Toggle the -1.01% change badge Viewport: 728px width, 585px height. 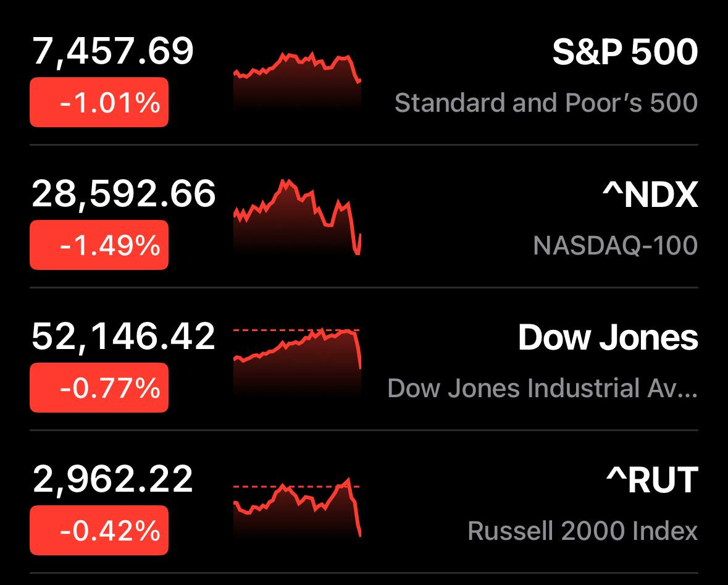pyautogui.click(x=99, y=102)
